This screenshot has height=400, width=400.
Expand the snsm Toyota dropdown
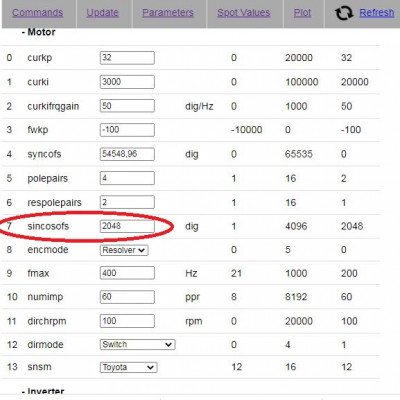coord(129,367)
